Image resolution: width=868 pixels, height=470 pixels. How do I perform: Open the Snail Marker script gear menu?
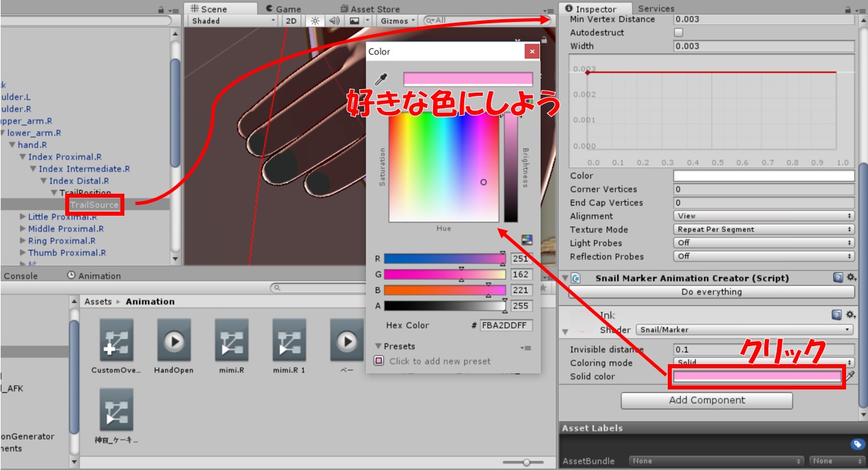(x=851, y=278)
